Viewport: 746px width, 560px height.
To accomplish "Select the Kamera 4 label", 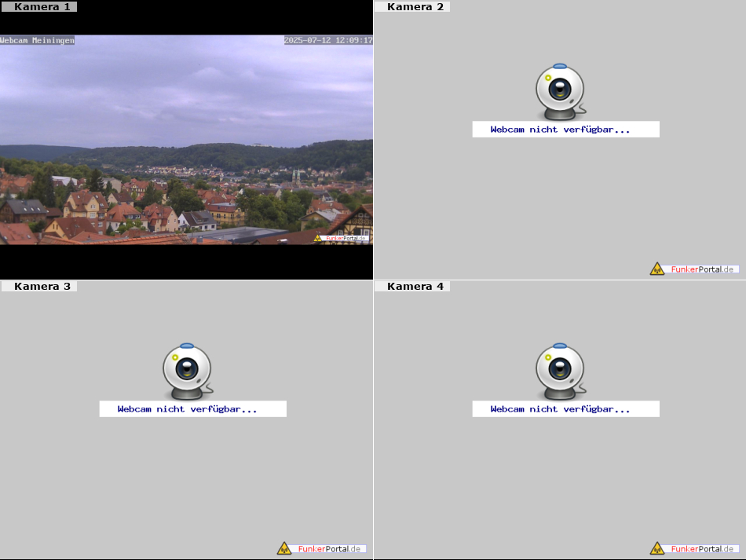I will pos(412,286).
